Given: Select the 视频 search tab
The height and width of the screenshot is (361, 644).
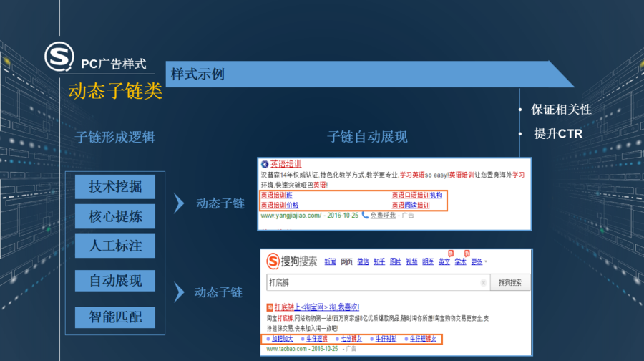Looking at the screenshot, I should tap(411, 261).
